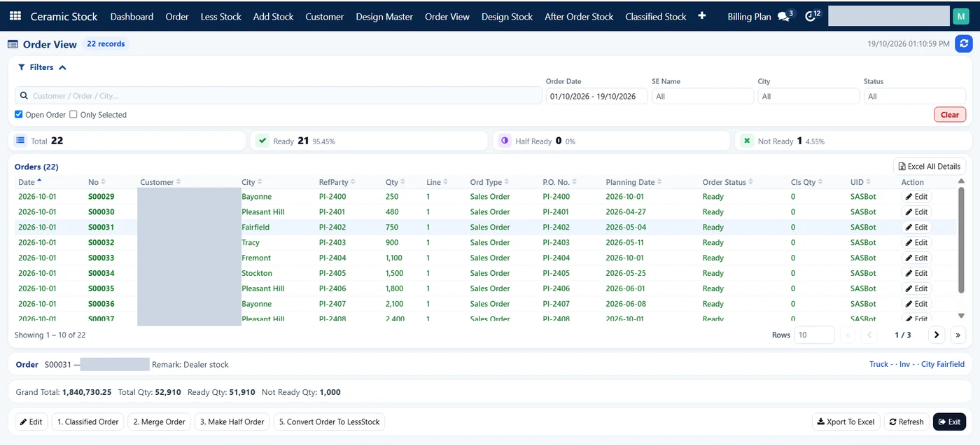Open the Less Stock menu

(220, 16)
